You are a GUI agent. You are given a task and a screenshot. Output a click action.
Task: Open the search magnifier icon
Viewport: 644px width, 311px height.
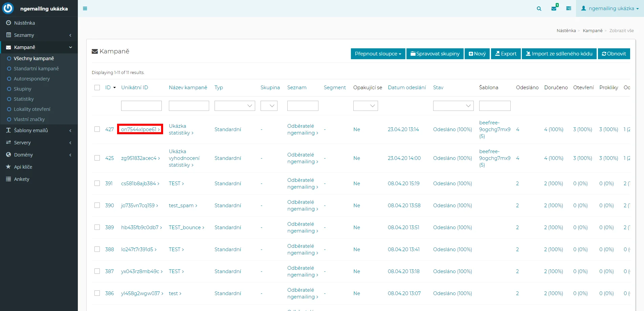[x=539, y=8]
